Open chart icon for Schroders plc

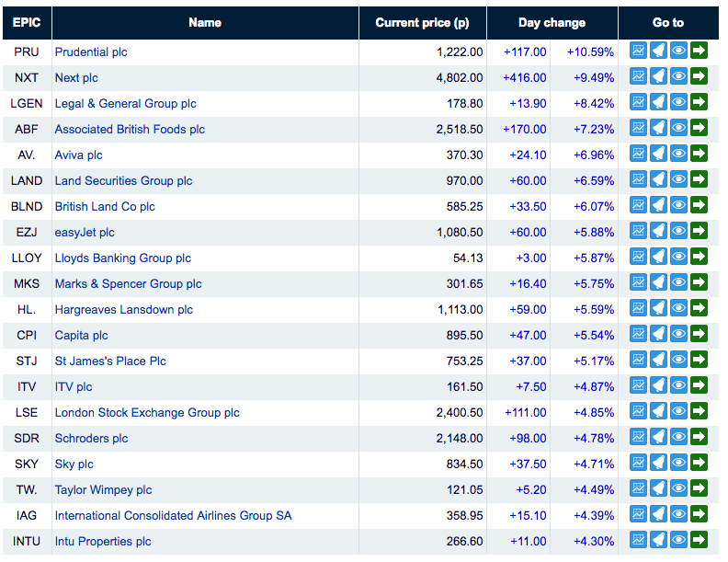pos(638,437)
